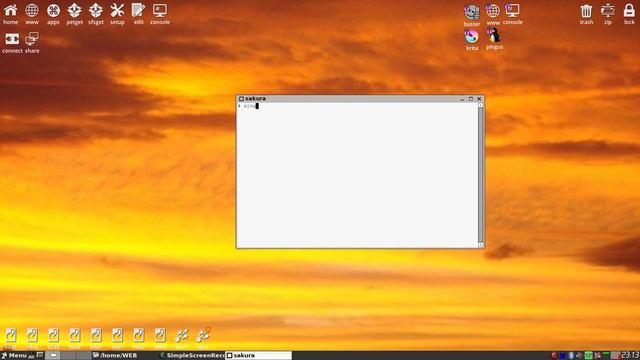Screen dimensions: 640x360
Task: Click the sakura scrollbar down arrow
Action: click(480, 244)
